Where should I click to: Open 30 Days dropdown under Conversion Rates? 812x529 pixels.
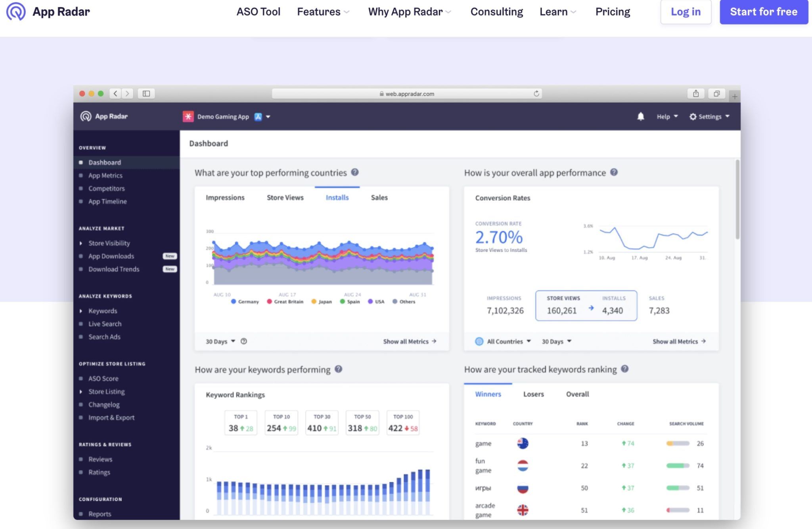(557, 341)
